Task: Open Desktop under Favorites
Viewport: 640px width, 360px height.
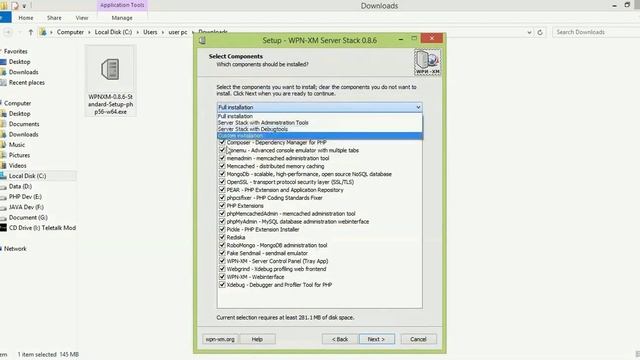Action: tap(19, 62)
